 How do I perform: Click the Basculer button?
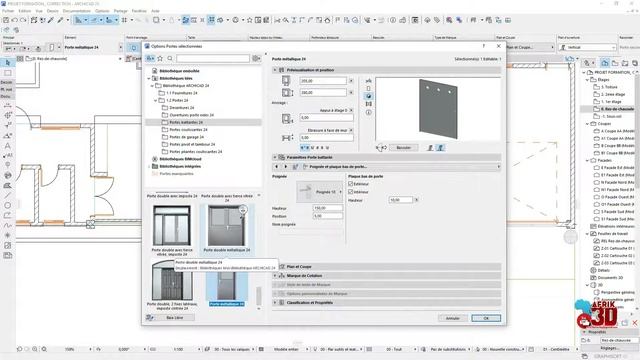(x=403, y=147)
